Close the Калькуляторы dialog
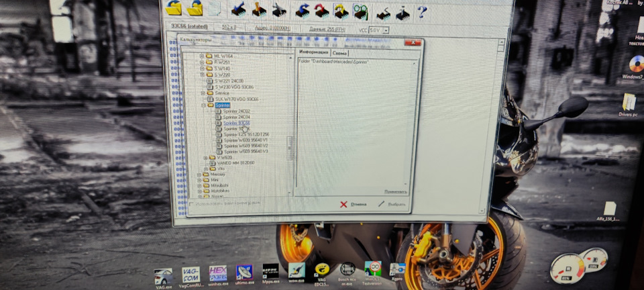 (x=413, y=43)
